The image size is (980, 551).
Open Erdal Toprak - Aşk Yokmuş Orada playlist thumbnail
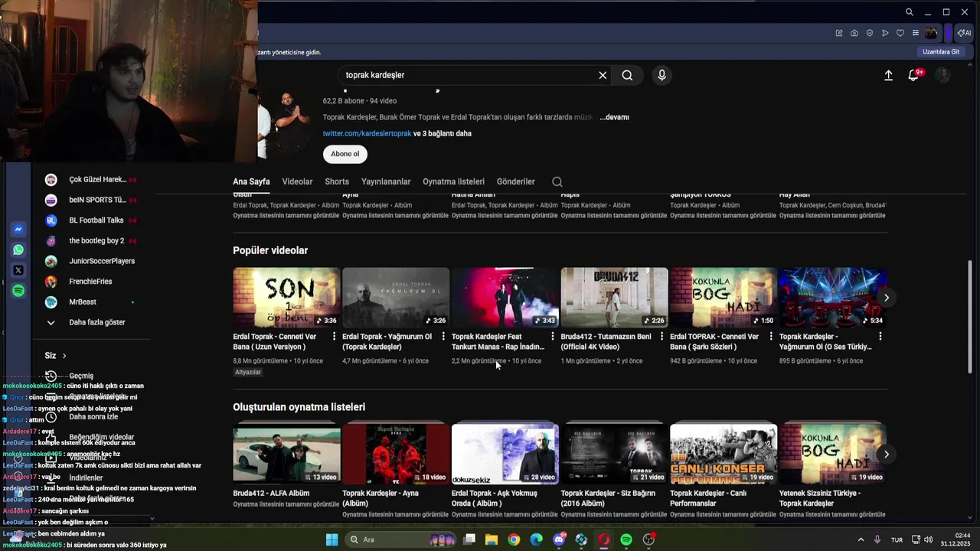click(x=505, y=454)
